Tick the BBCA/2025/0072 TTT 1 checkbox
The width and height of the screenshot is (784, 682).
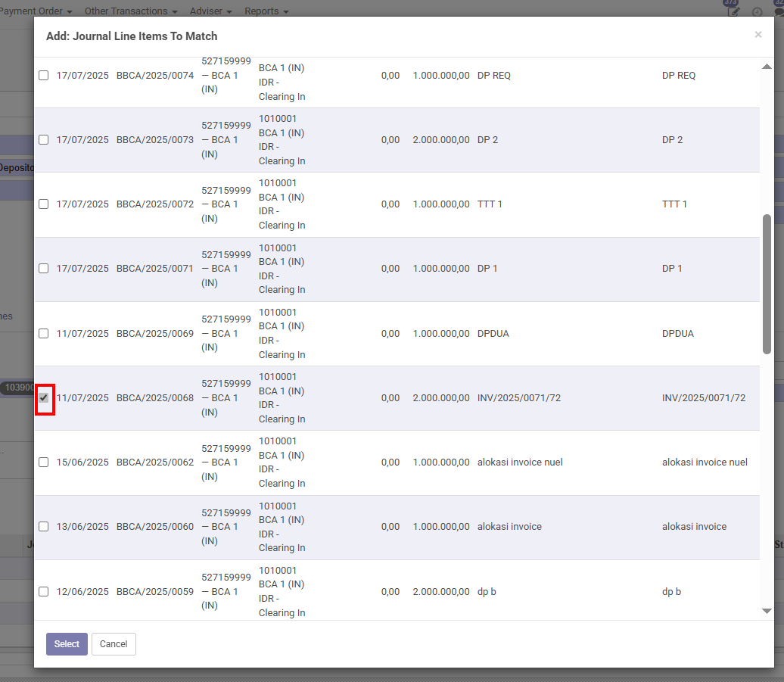pyautogui.click(x=44, y=204)
